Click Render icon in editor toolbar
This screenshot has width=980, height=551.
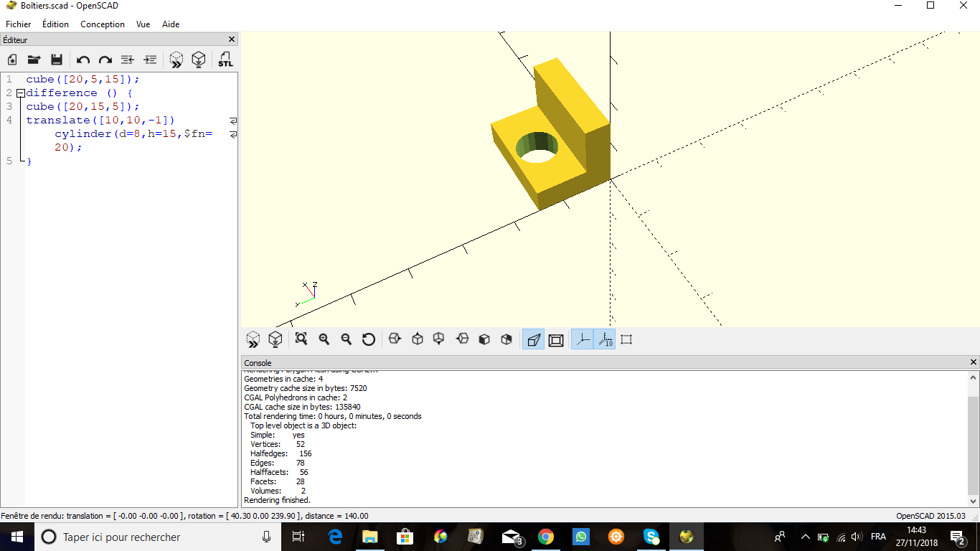coord(199,60)
